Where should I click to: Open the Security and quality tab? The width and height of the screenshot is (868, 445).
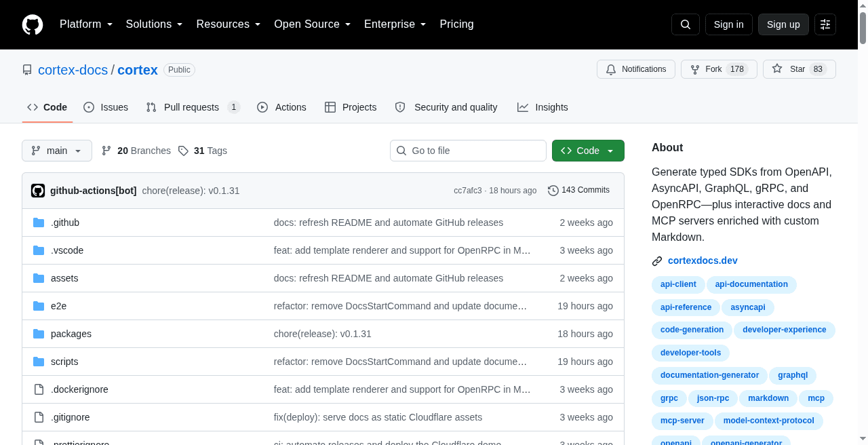tap(446, 107)
